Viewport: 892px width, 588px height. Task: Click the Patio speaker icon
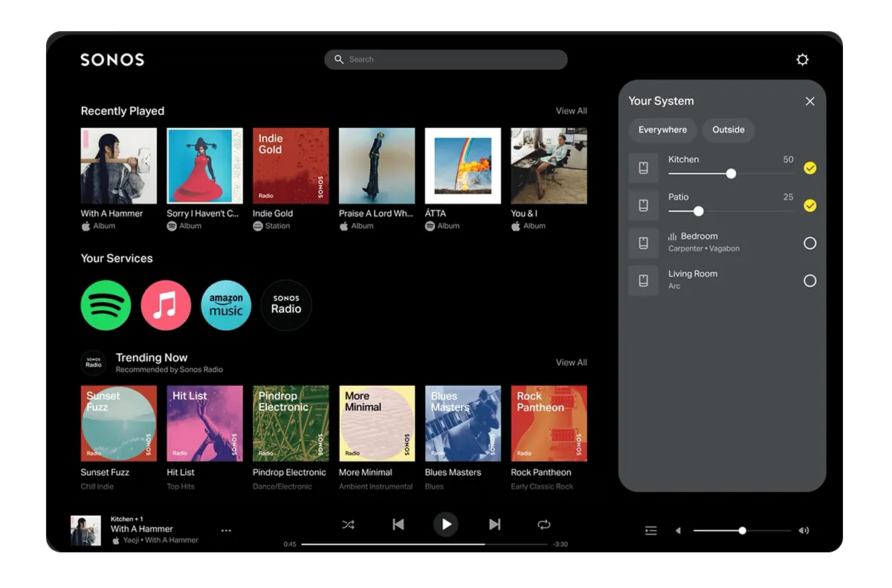coord(644,205)
